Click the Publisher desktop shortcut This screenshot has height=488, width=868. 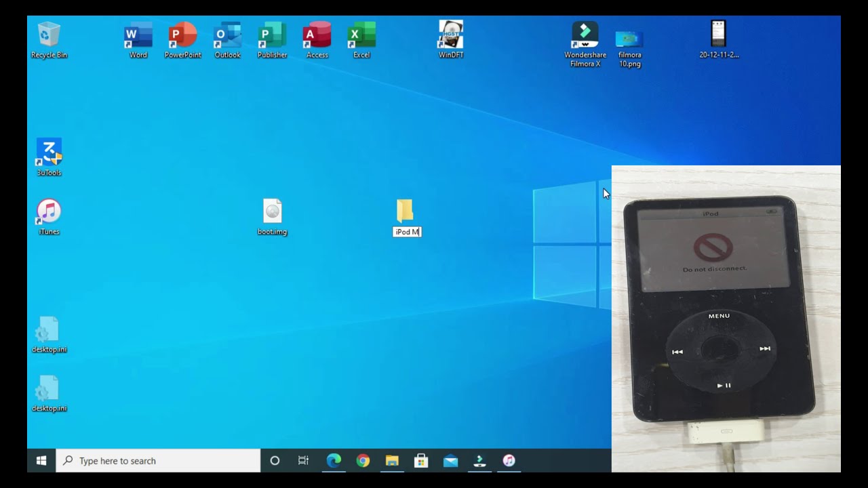coord(272,41)
